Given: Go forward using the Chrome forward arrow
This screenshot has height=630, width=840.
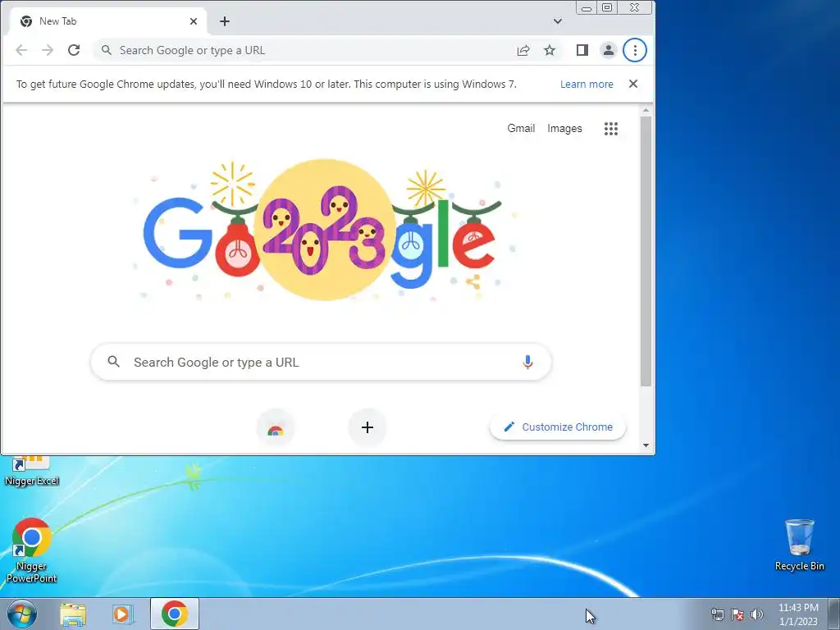Looking at the screenshot, I should pyautogui.click(x=48, y=50).
